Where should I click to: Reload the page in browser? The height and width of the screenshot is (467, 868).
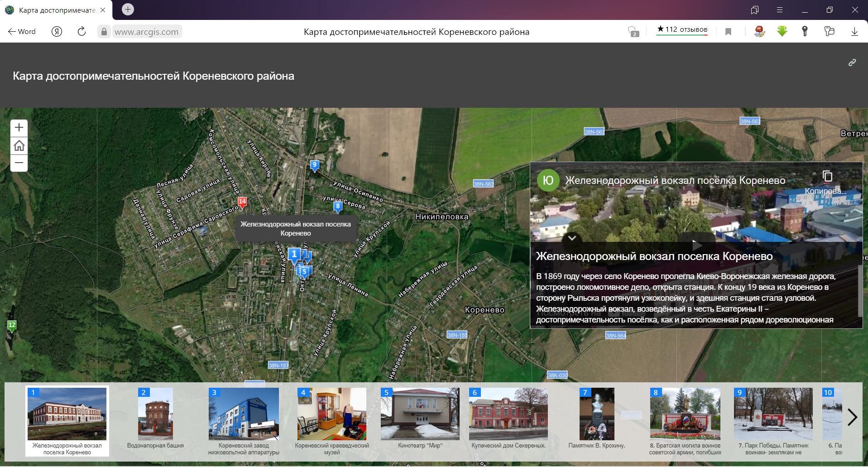coord(82,32)
